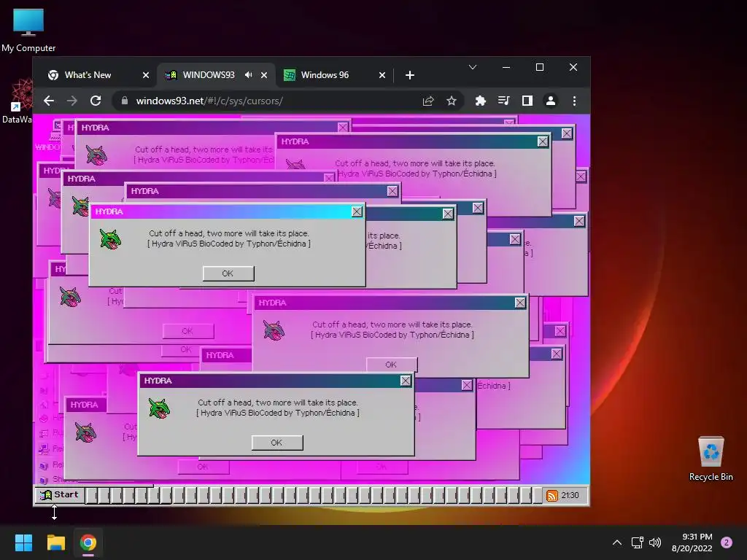Expand the tab search chevron in Chrome
This screenshot has width=747, height=560.
472,67
